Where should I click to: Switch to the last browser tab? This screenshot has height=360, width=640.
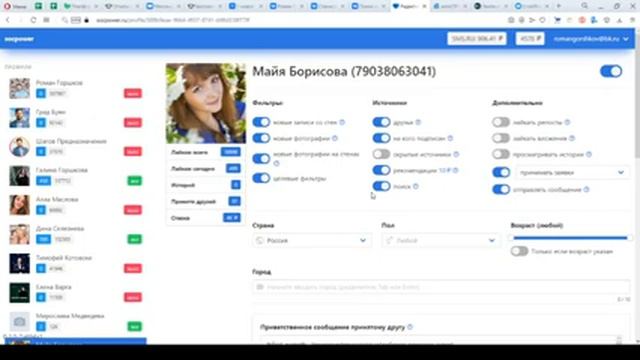pos(532,6)
